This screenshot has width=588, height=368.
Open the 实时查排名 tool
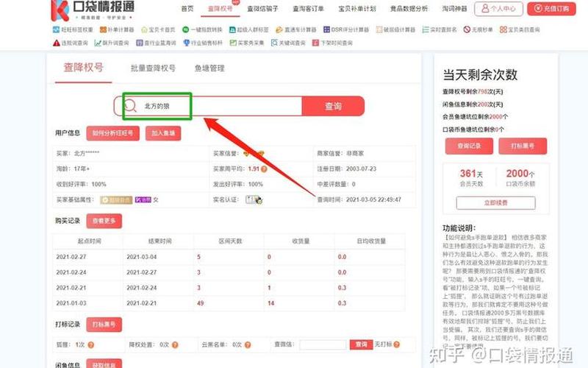440,29
